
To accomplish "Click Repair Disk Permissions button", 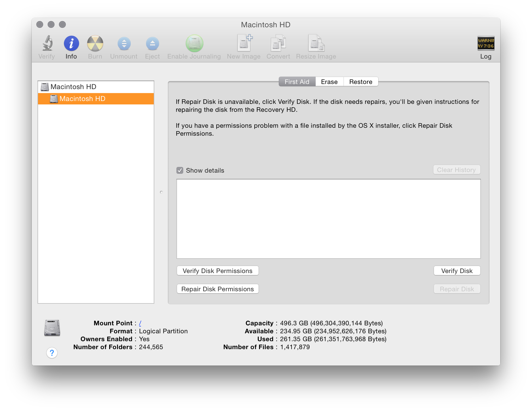I will pos(217,289).
